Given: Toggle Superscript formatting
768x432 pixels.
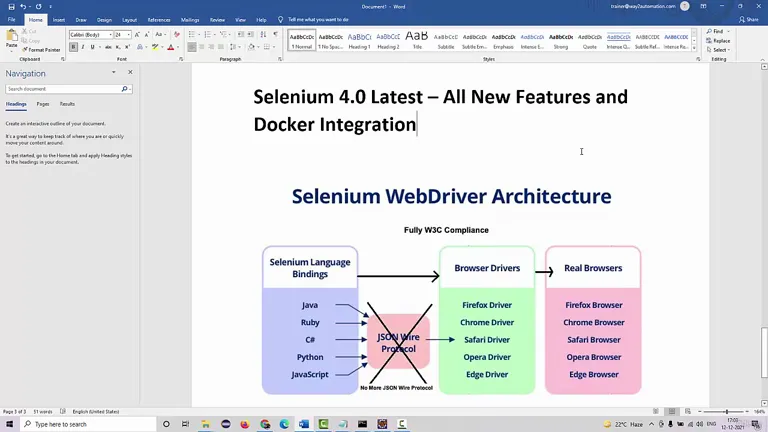Looking at the screenshot, I should 127,47.
